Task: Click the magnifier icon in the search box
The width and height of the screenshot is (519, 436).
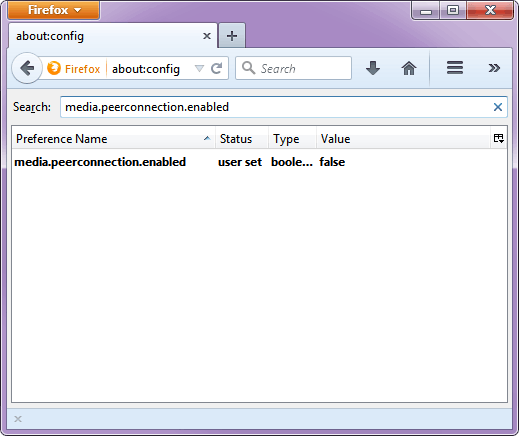Action: [249, 68]
